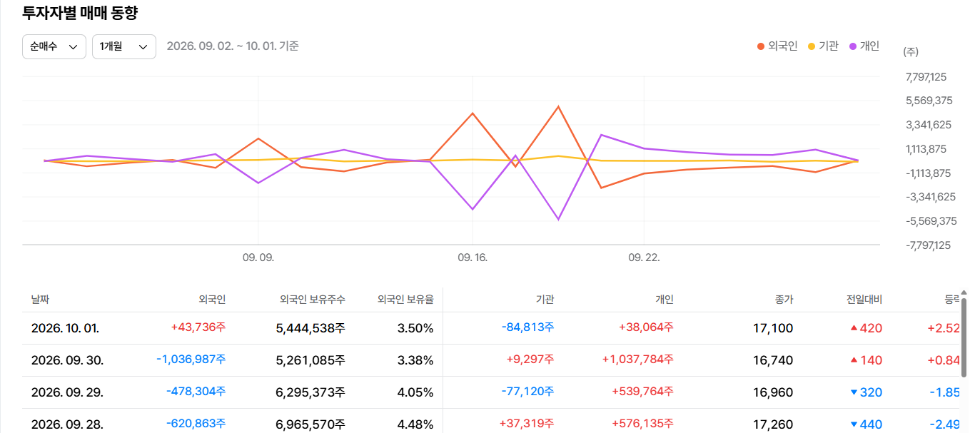
Task: Toggle the 개인 legend series
Action: [864, 46]
